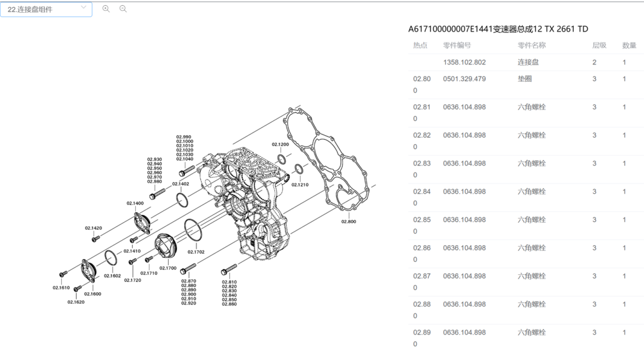Select callout 02.1210 in the drawing
644x352 pixels.
pyautogui.click(x=299, y=185)
